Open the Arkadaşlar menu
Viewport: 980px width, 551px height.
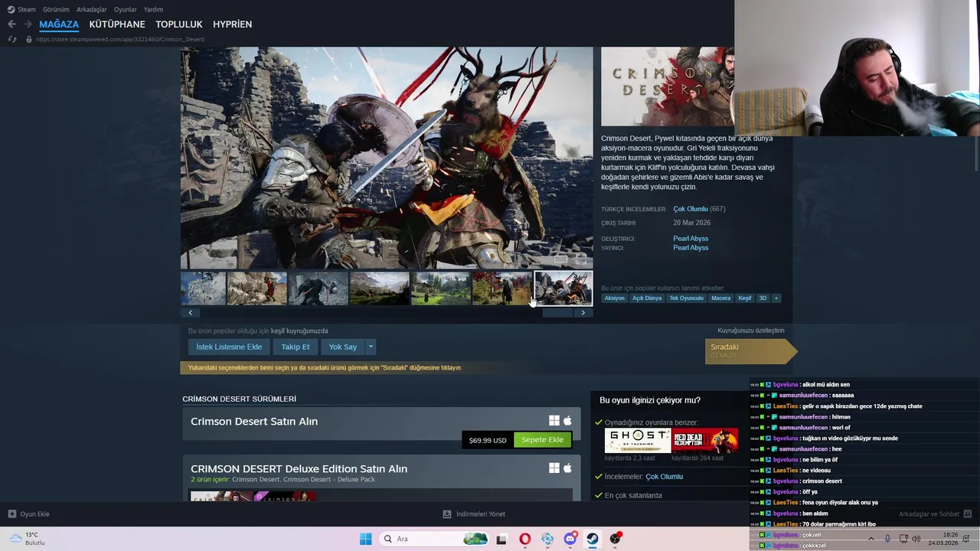tap(92, 9)
